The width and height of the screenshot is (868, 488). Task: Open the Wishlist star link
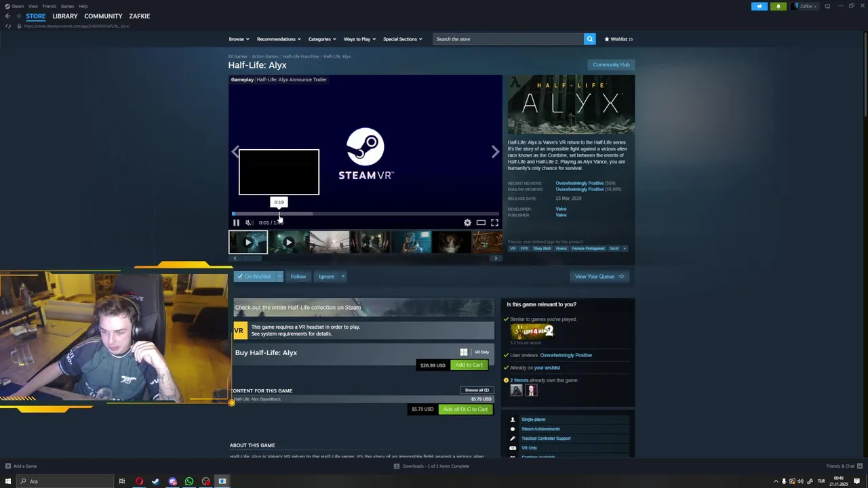pyautogui.click(x=618, y=39)
